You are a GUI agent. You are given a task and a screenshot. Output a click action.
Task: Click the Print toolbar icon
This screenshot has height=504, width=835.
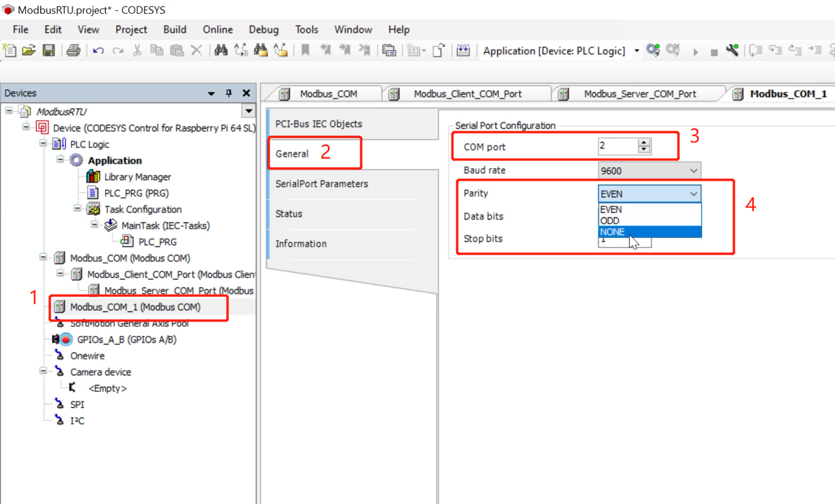coord(73,51)
